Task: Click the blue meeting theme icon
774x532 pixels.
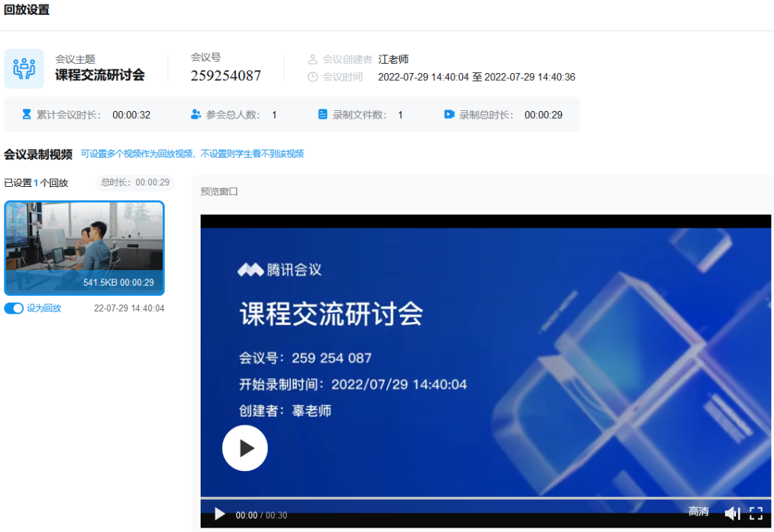Action: pyautogui.click(x=24, y=67)
